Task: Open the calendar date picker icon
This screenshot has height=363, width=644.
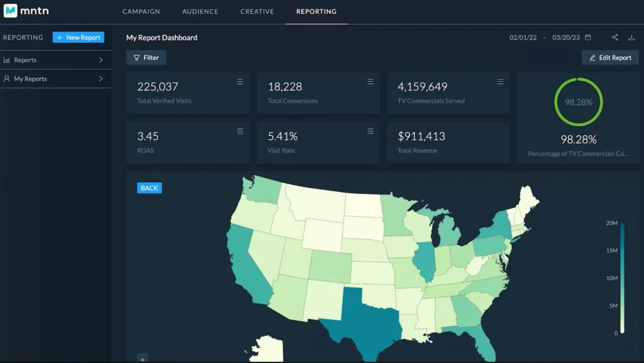Action: tap(588, 38)
